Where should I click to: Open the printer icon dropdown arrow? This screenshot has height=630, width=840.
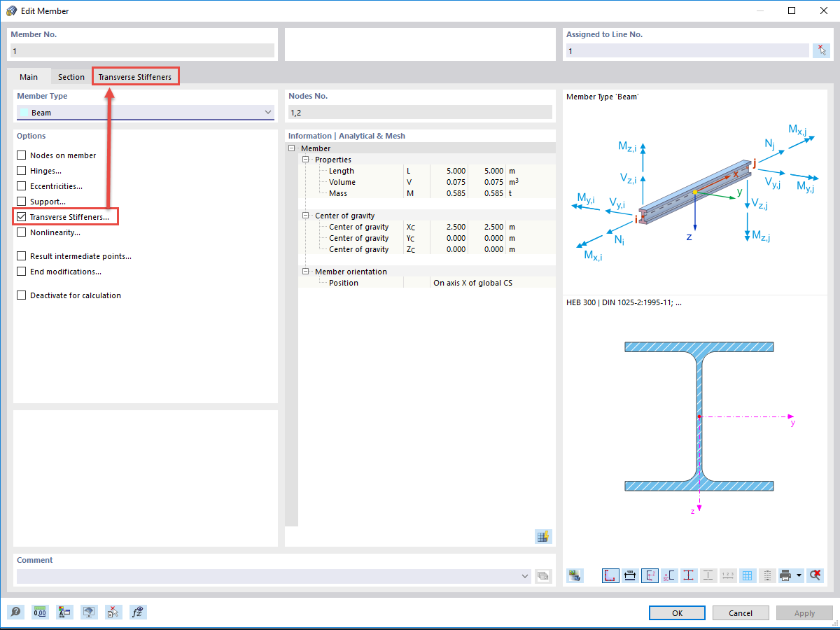[799, 575]
